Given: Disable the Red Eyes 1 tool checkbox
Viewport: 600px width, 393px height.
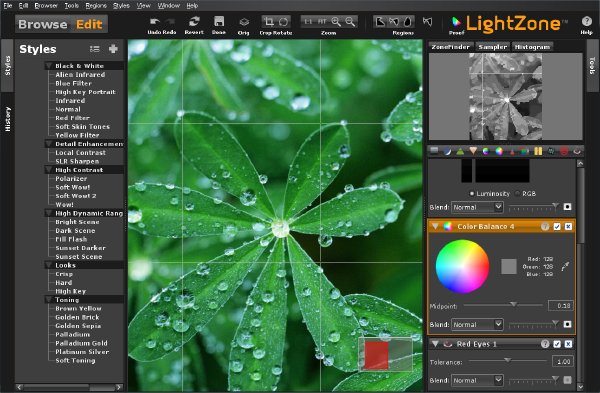Looking at the screenshot, I should pyautogui.click(x=557, y=344).
